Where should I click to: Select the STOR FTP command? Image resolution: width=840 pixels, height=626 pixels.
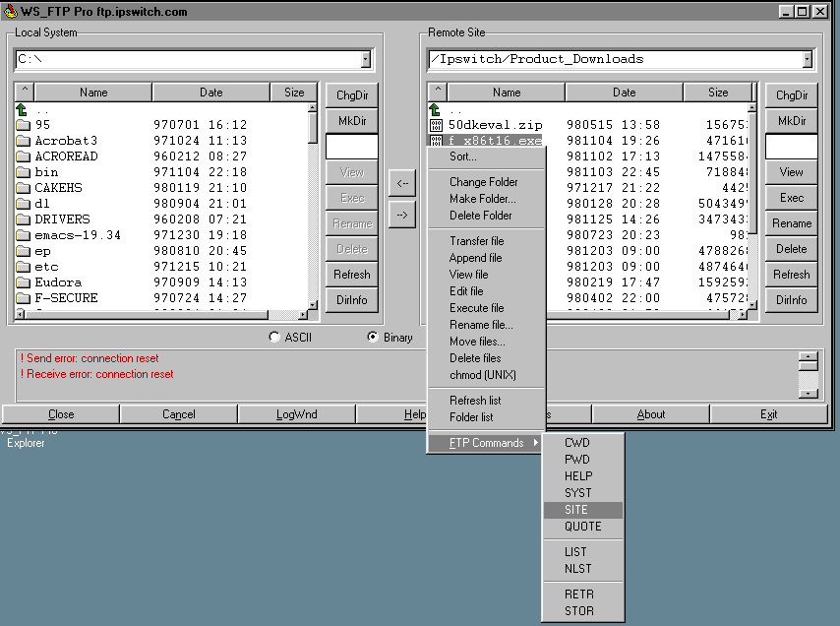(583, 611)
